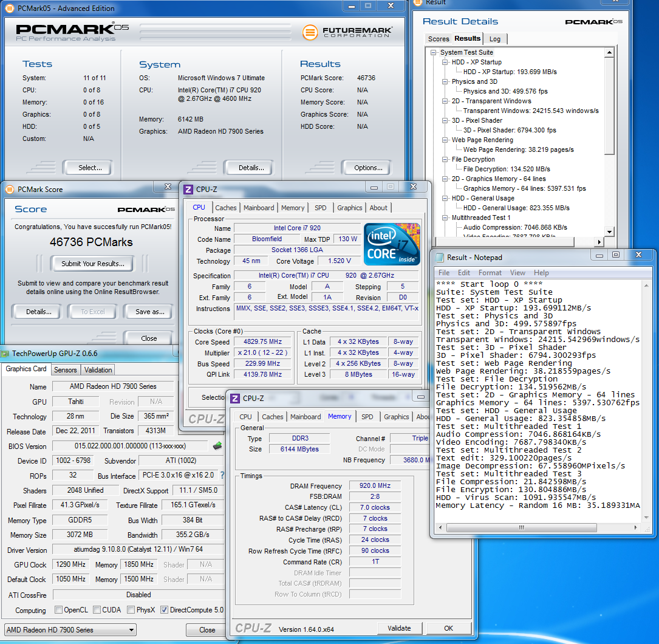Click Save as... in the PCMark Score window

(148, 312)
